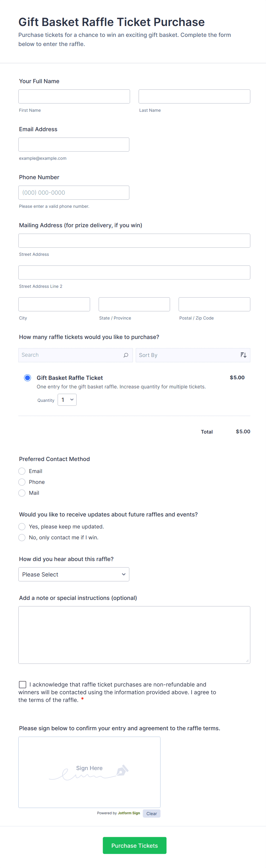
Task: Check the non-refundable acknowledgement checkbox
Action: pyautogui.click(x=23, y=684)
